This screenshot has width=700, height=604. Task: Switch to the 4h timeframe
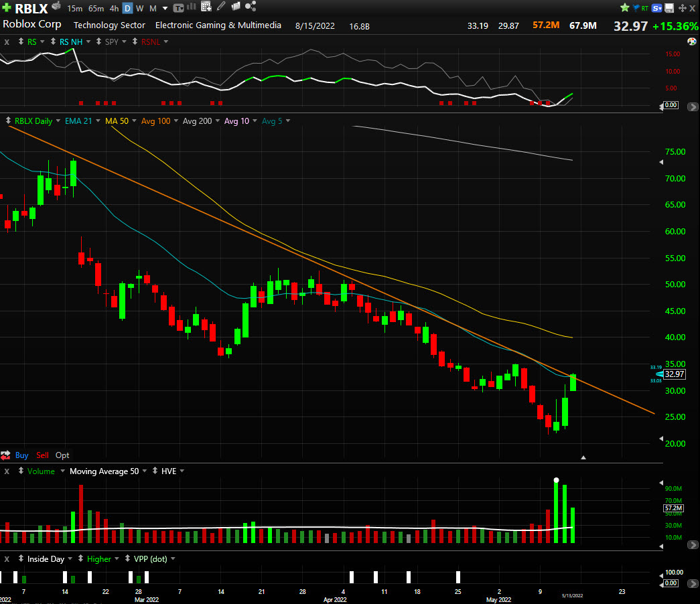coord(115,9)
